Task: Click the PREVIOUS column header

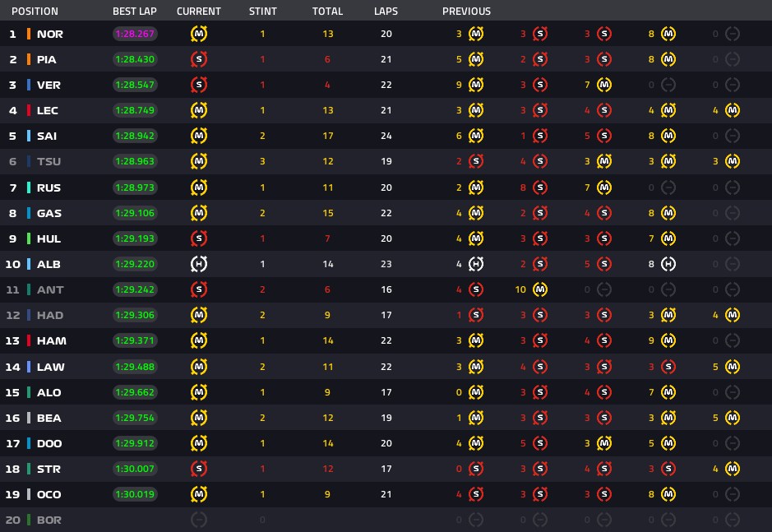Action: click(466, 11)
